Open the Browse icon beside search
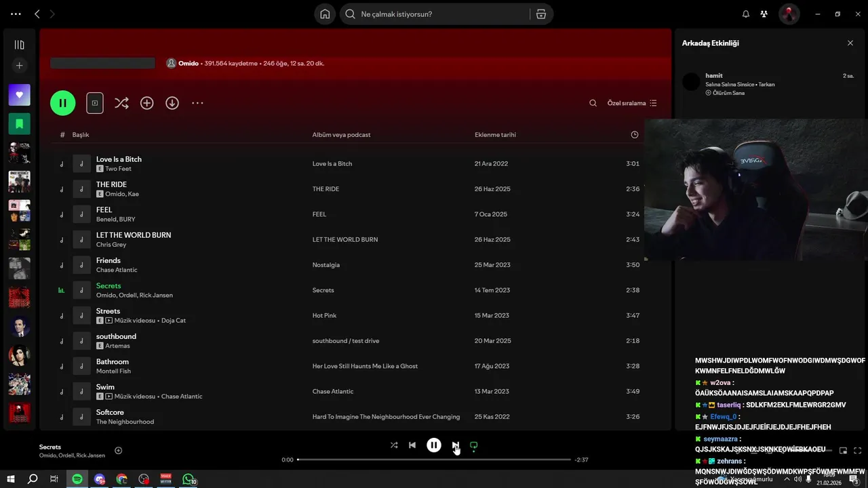The width and height of the screenshot is (868, 488). pos(541,14)
